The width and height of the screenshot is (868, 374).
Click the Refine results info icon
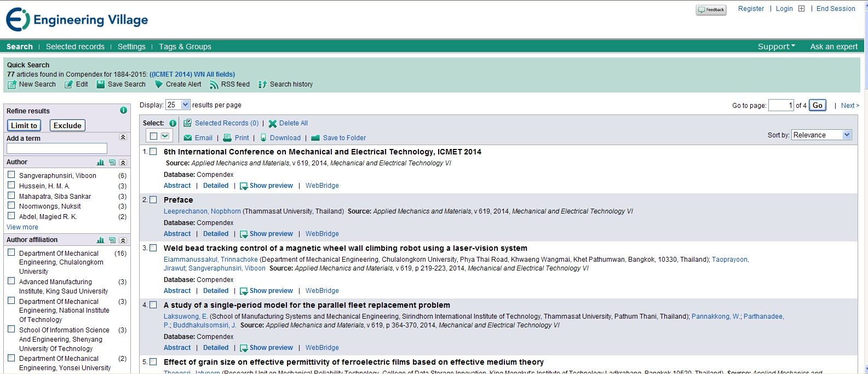coord(123,110)
